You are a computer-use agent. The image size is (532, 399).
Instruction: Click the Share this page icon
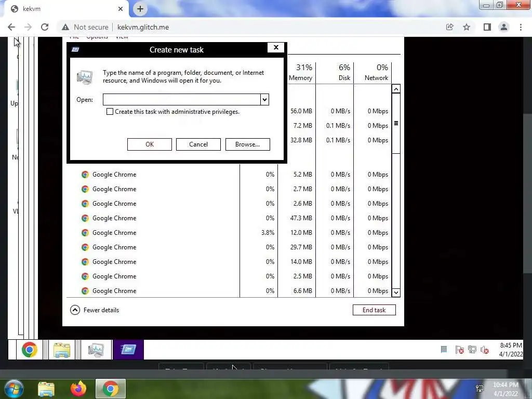coord(450,27)
